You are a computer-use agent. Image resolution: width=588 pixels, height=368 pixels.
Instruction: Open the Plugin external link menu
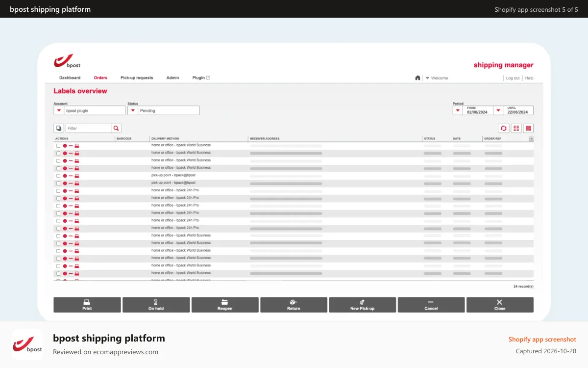201,78
